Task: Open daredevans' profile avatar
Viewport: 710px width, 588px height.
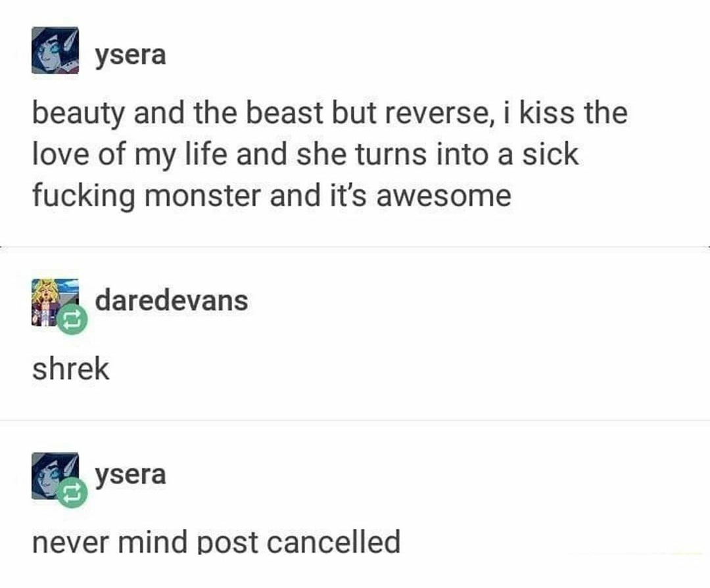Action: coord(55,302)
